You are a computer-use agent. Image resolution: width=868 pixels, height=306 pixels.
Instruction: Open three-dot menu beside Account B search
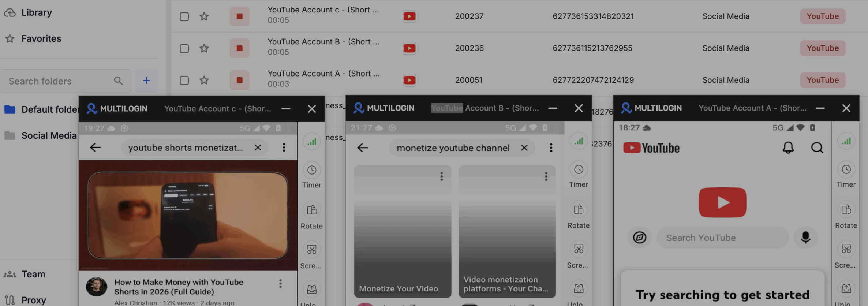(551, 148)
